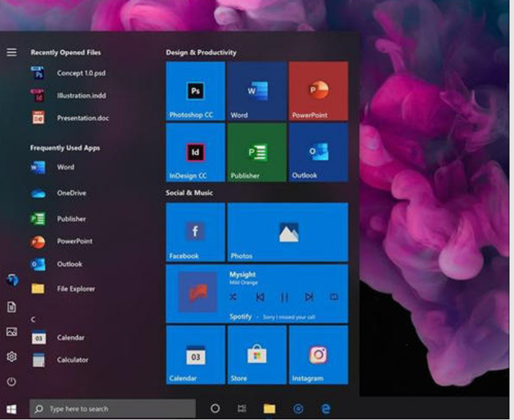
Task: Open the blue gear icon on the taskbar
Action: [298, 408]
